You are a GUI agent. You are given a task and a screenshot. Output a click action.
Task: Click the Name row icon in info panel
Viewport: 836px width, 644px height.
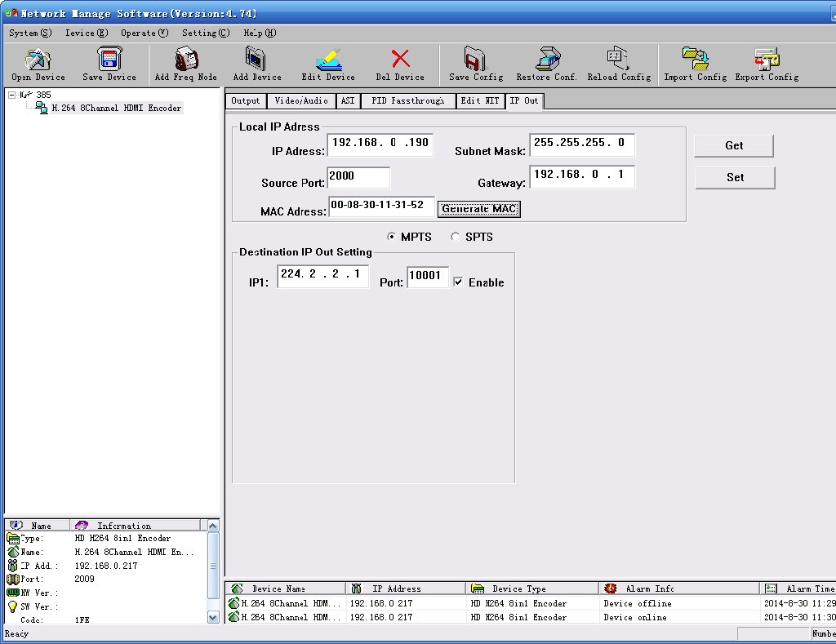click(x=13, y=552)
